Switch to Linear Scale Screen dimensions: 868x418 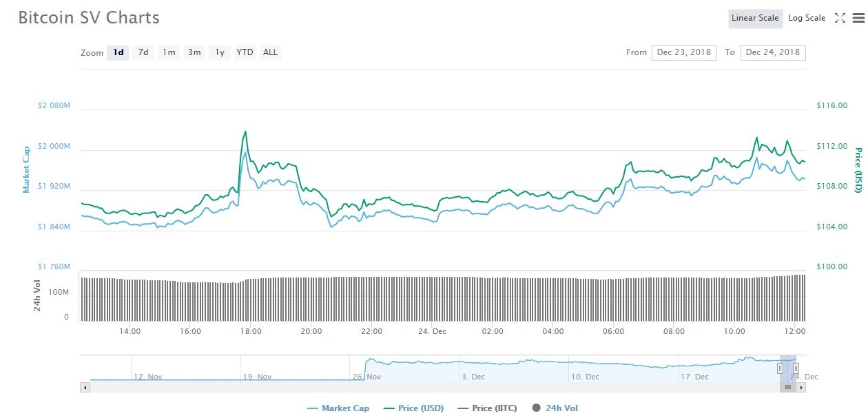click(x=755, y=19)
